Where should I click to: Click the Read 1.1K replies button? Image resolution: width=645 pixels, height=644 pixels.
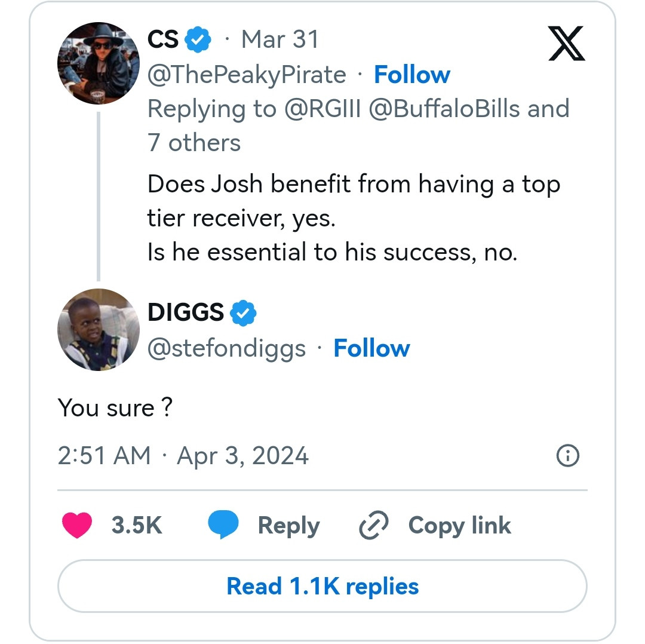point(322,586)
